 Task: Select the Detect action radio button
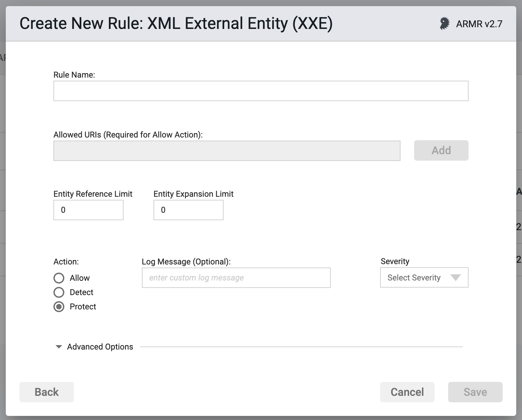[59, 292]
